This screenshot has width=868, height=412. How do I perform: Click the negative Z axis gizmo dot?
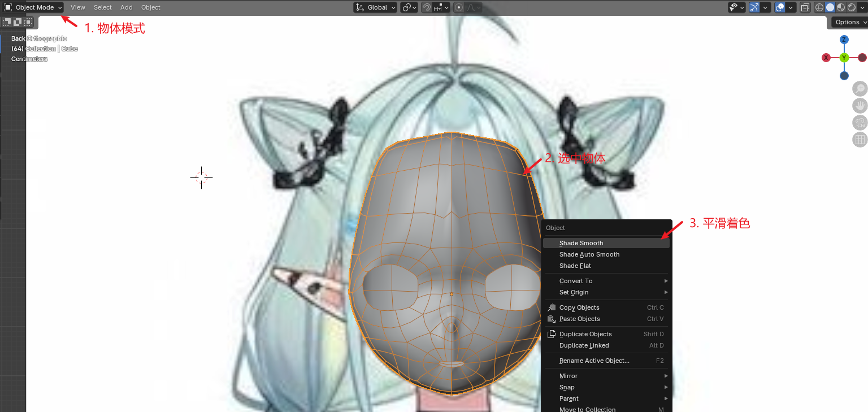tap(844, 76)
